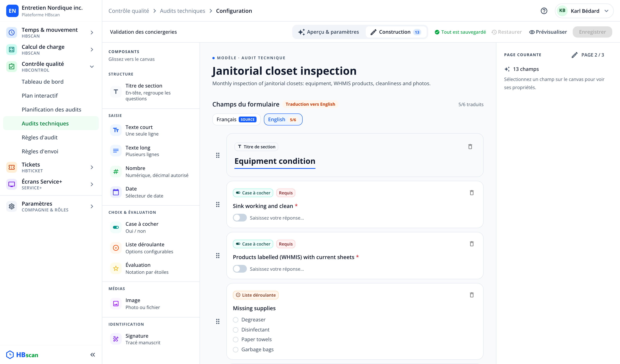Select the Texte court component icon
620x364 pixels.
116,130
